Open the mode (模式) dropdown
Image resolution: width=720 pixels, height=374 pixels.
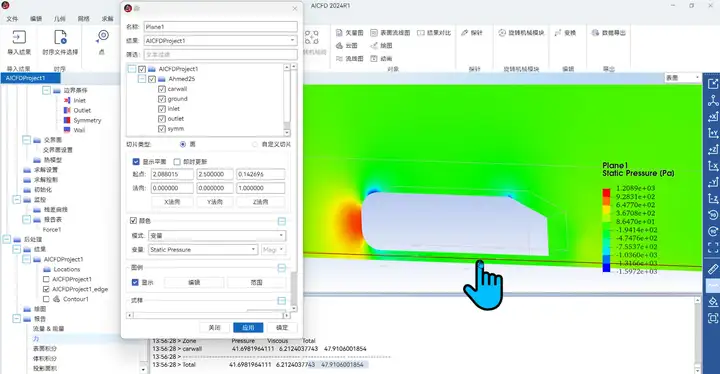click(217, 236)
